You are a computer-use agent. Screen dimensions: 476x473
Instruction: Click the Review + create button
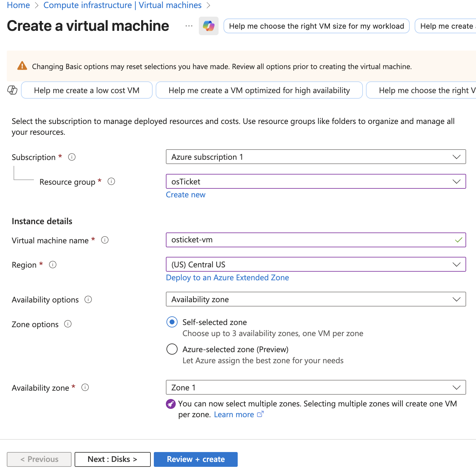[196, 459]
